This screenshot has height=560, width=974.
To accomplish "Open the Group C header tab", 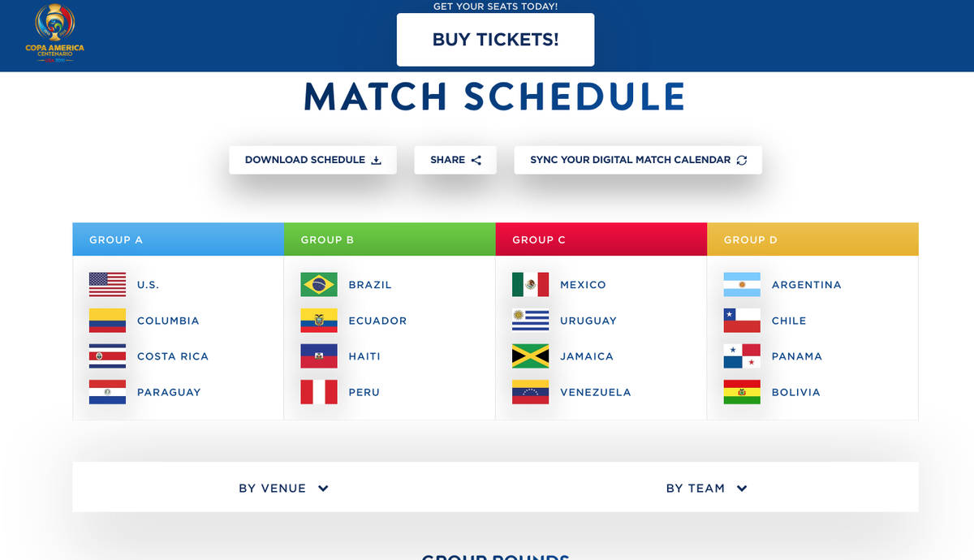I will tap(601, 239).
